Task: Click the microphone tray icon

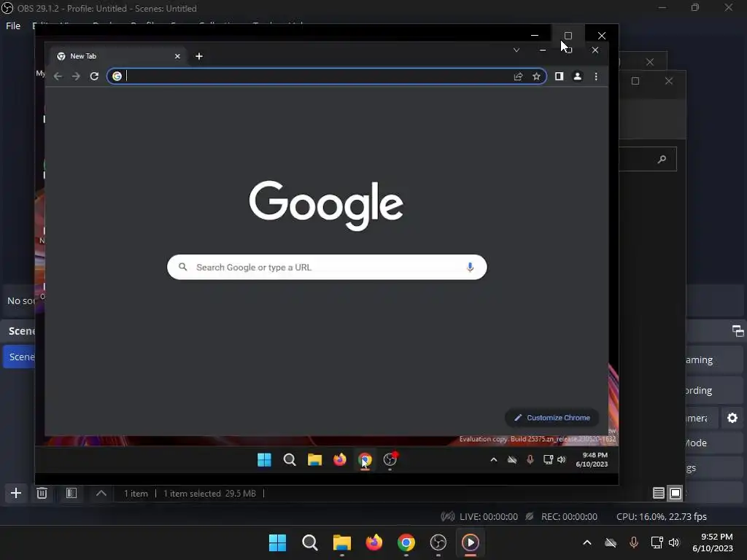Action: (634, 542)
